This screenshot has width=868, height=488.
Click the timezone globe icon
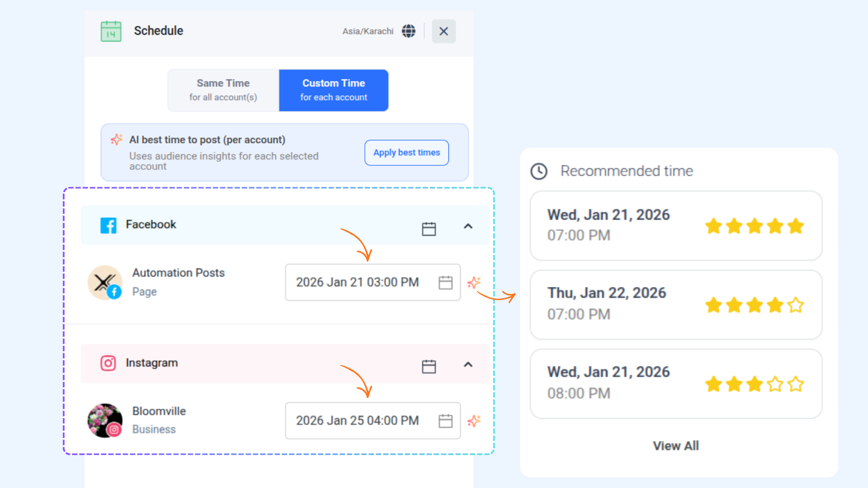pyautogui.click(x=408, y=31)
